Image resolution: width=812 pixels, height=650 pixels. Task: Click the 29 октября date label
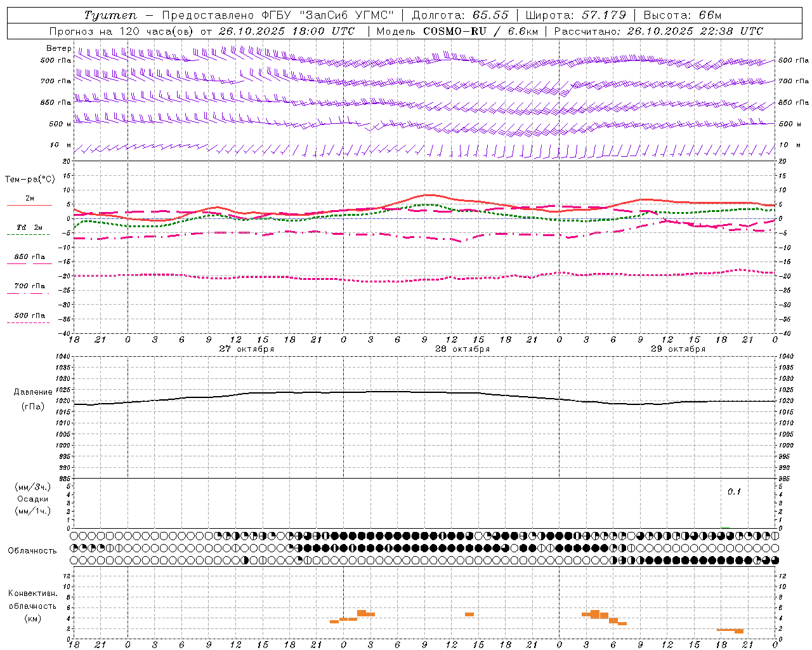point(678,349)
